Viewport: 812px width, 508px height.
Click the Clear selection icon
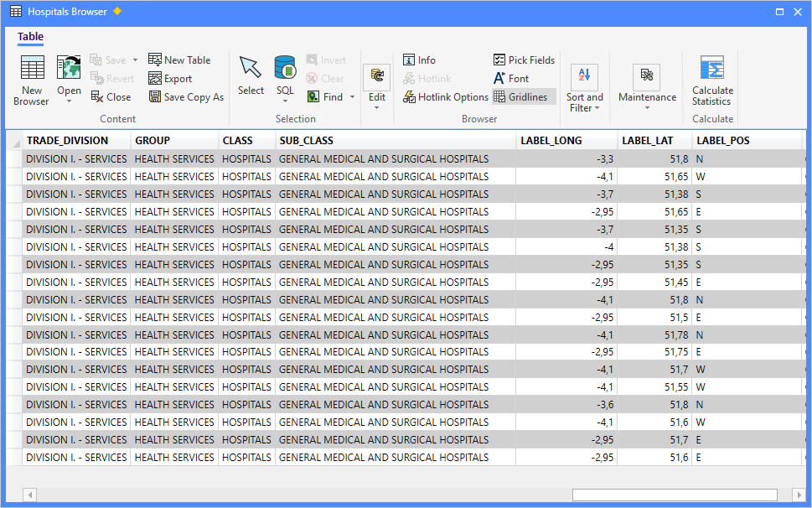pyautogui.click(x=312, y=78)
